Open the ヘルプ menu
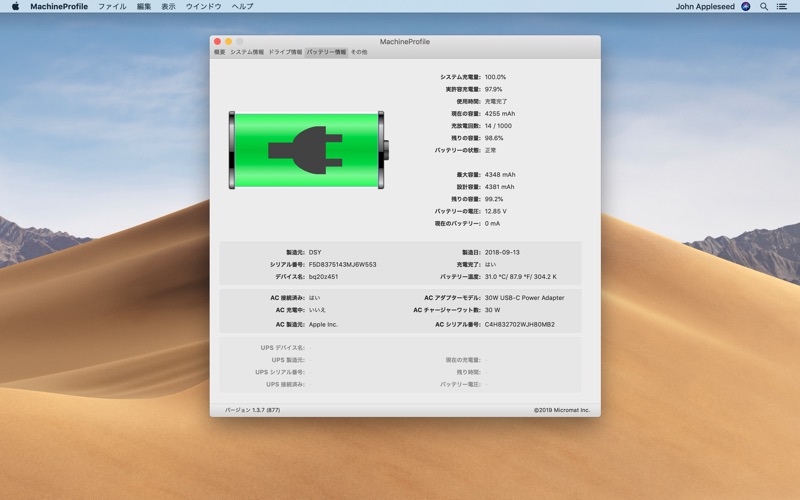The image size is (800, 500). coord(242,7)
